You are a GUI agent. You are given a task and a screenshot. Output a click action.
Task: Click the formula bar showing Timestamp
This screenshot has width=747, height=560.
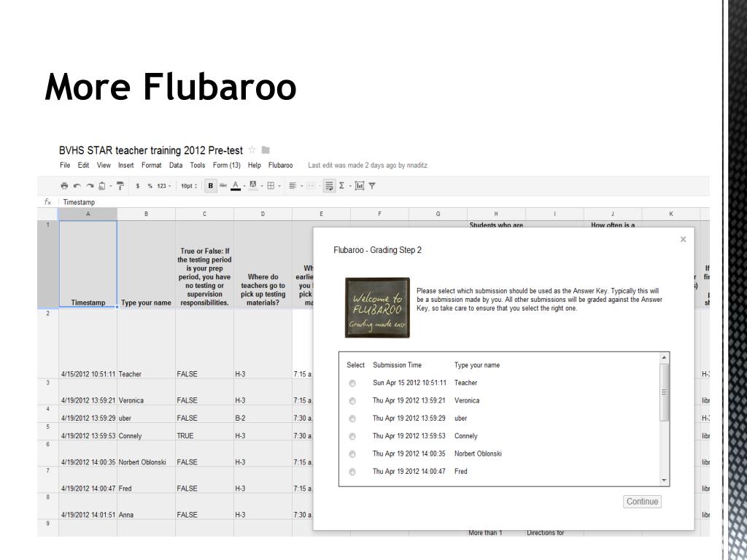pyautogui.click(x=384, y=202)
